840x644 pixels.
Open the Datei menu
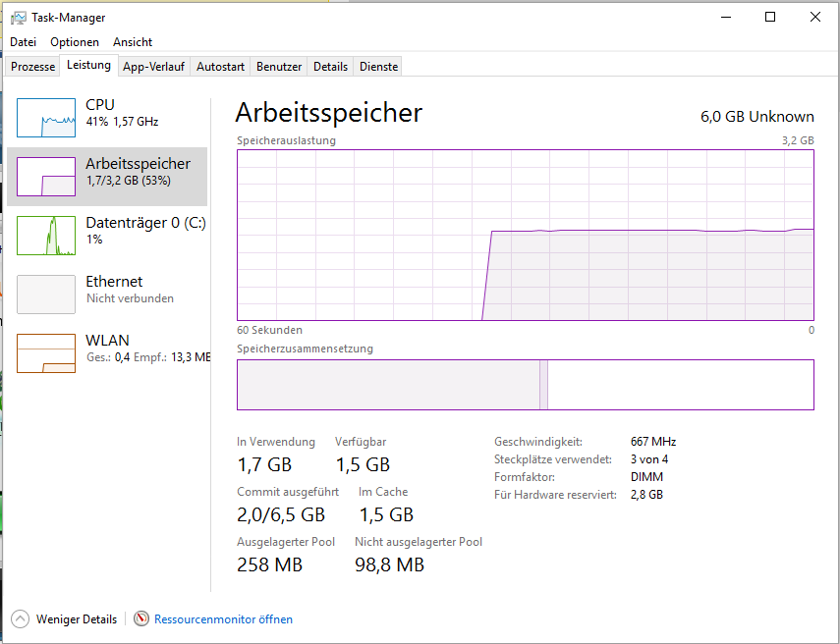23,42
